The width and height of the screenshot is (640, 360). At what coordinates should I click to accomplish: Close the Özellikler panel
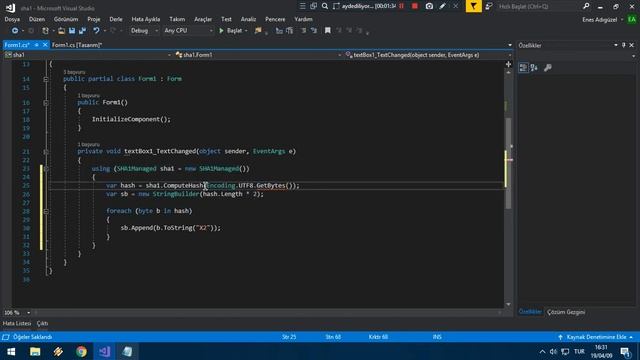[631, 45]
